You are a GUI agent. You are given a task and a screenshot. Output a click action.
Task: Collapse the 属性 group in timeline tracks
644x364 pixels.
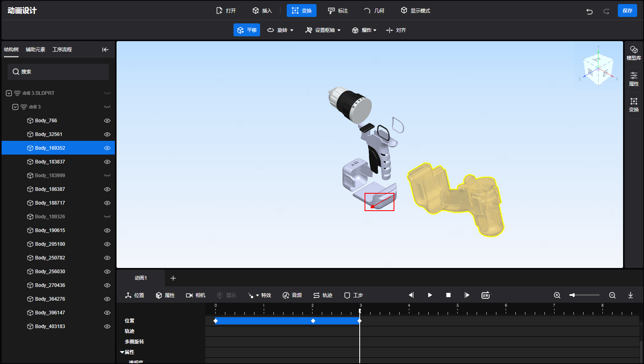[x=122, y=352]
